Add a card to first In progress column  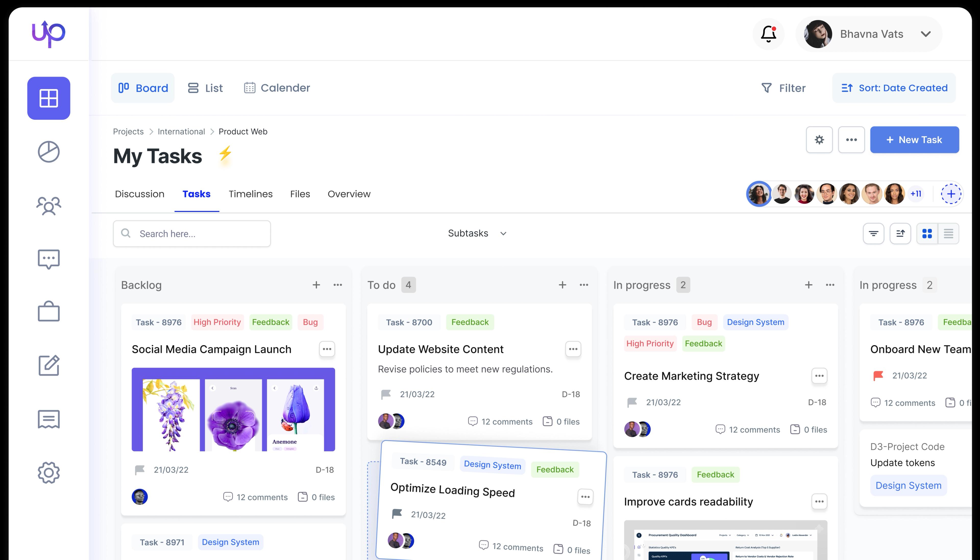(x=808, y=285)
